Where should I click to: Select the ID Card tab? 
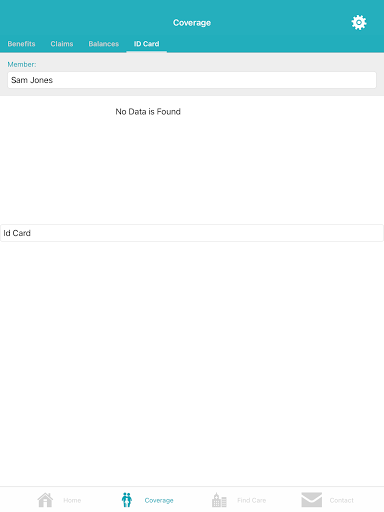pyautogui.click(x=146, y=44)
